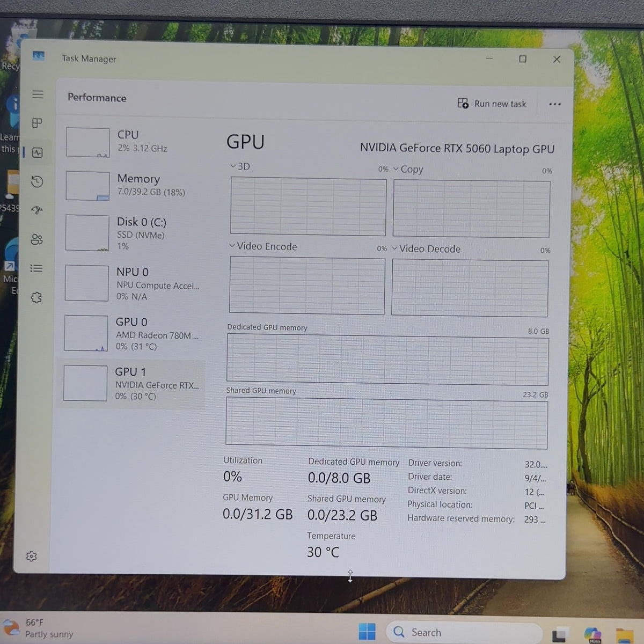Open File Explorer from the taskbar
The height and width of the screenshot is (644, 644).
(x=625, y=635)
